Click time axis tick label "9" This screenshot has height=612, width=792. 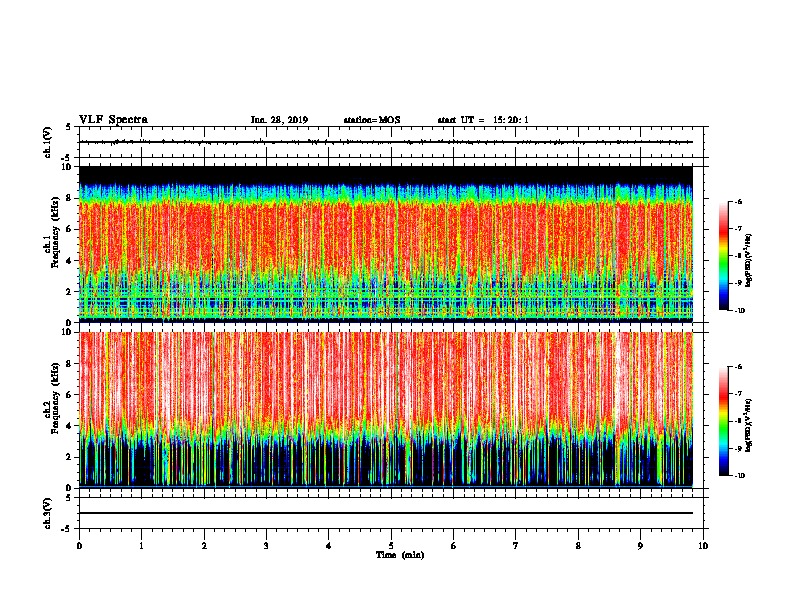640,546
